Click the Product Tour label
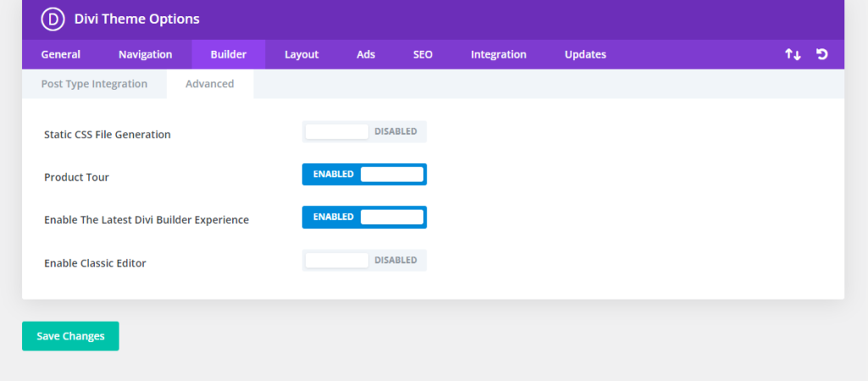 (76, 177)
